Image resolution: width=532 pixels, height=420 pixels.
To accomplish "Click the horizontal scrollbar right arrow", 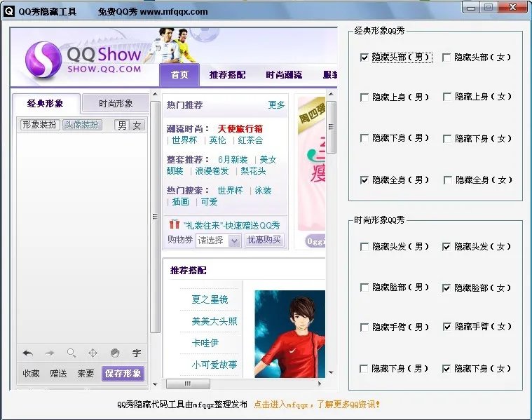I will click(319, 384).
